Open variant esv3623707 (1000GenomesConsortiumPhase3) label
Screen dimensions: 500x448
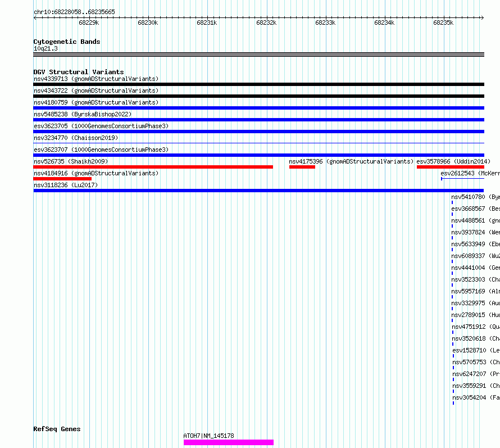pos(101,150)
